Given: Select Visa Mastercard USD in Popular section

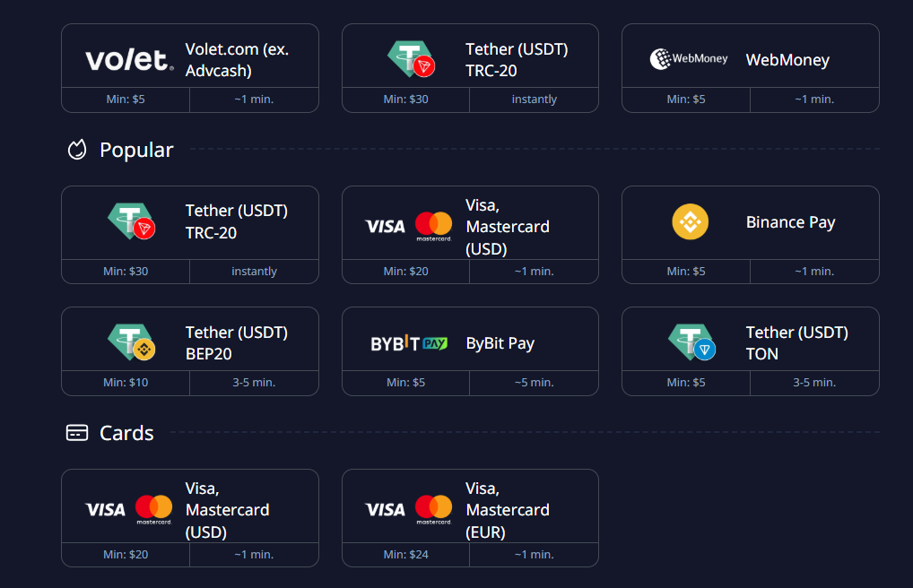Looking at the screenshot, I should 470,226.
